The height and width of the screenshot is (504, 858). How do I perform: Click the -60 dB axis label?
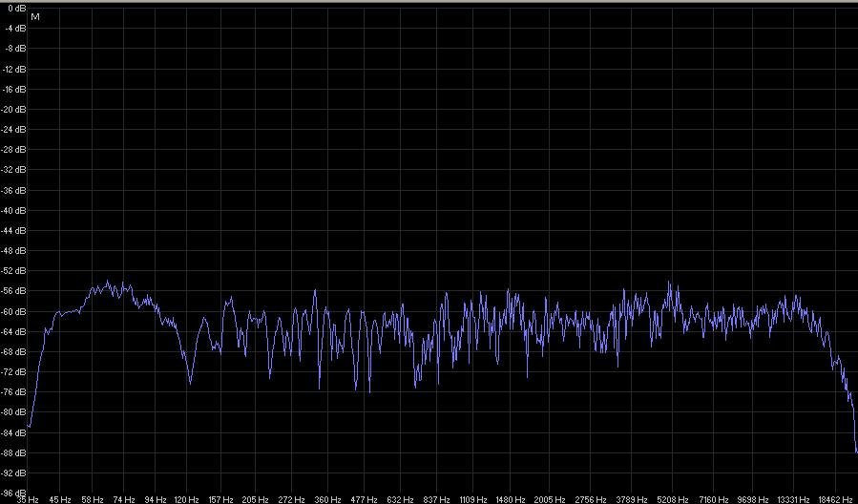(14, 311)
